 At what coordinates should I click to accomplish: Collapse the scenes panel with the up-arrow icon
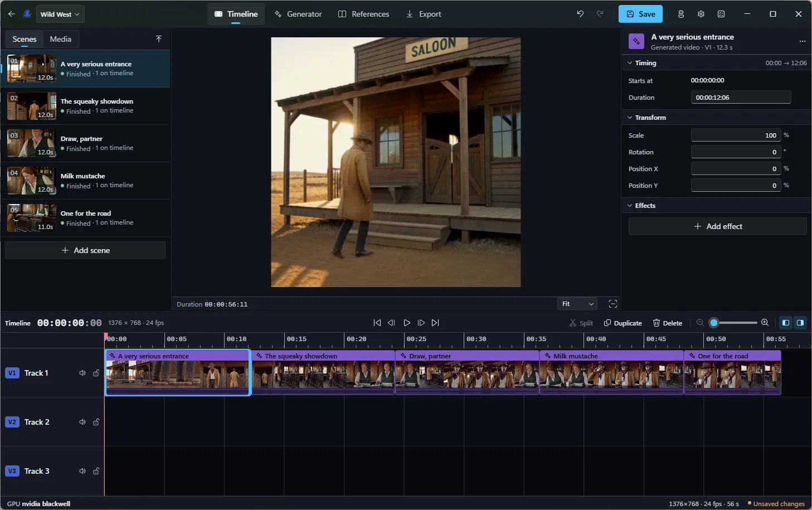pyautogui.click(x=159, y=39)
